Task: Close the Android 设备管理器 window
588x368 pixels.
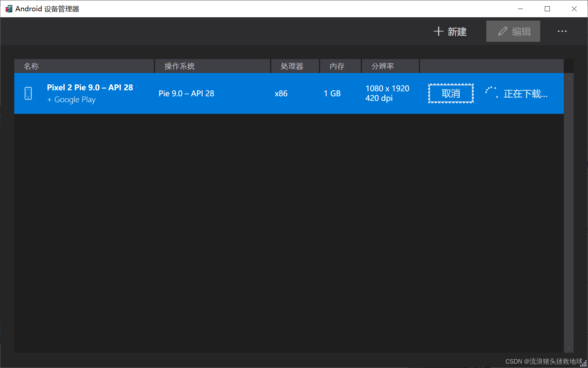Action: (x=574, y=9)
